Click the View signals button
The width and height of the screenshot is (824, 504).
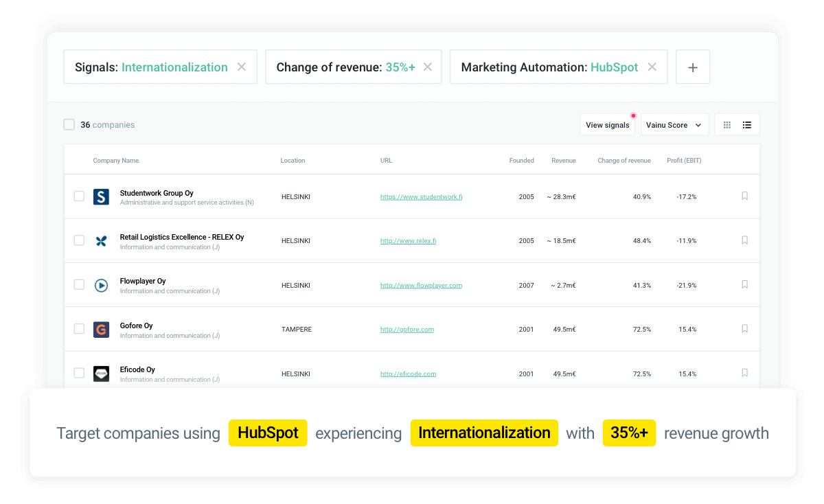click(607, 125)
